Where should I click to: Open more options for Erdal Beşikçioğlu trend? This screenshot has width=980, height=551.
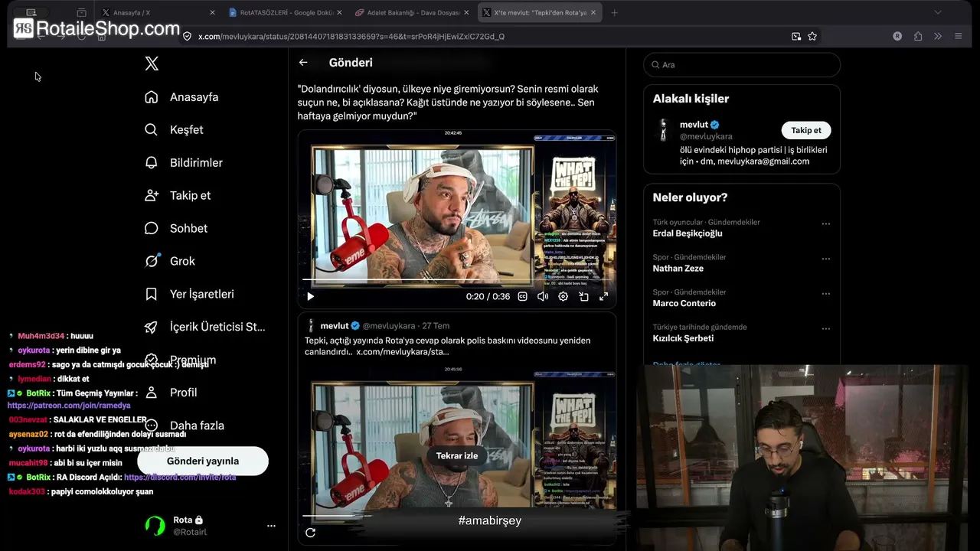[826, 224]
